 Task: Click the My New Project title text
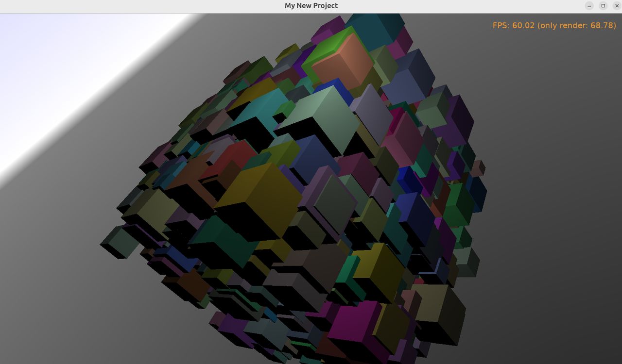coord(311,6)
